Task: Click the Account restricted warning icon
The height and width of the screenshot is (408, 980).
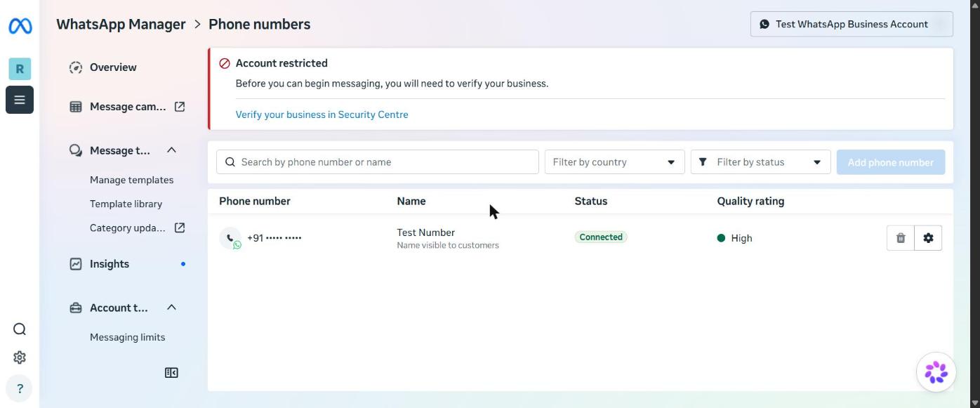Action: [x=225, y=63]
